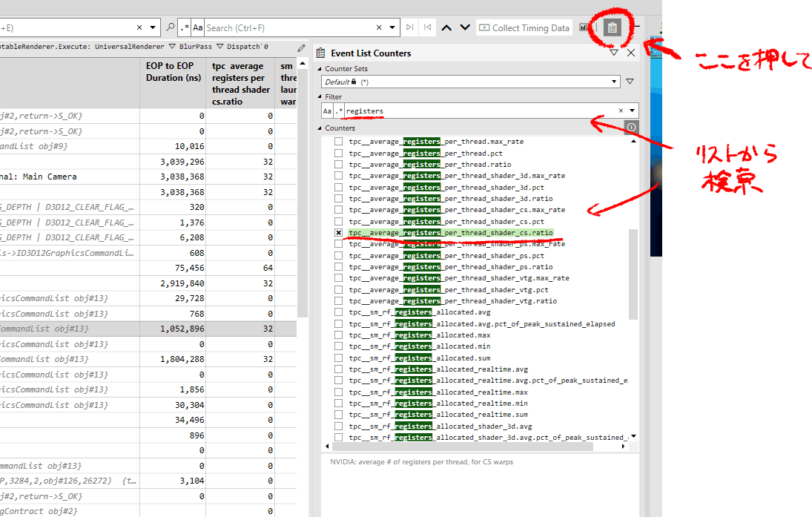Check tpc__average_registers_per_thread_shader_vtg.ratio
Image resolution: width=812 pixels, height=517 pixels.
pos(338,301)
